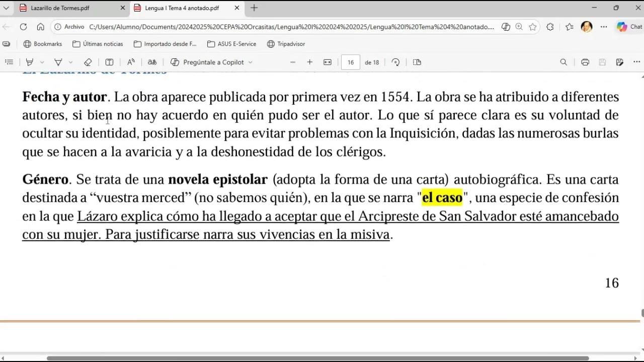Click the PDF Save icon
Image resolution: width=644 pixels, height=362 pixels.
point(602,62)
